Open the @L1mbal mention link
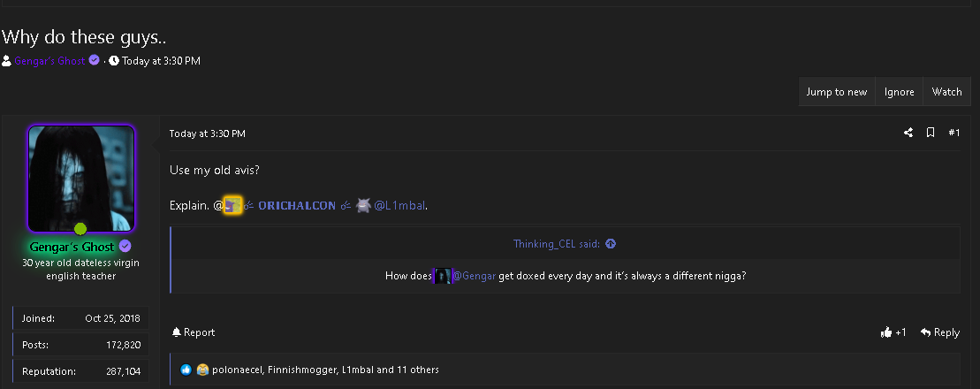 tap(400, 205)
